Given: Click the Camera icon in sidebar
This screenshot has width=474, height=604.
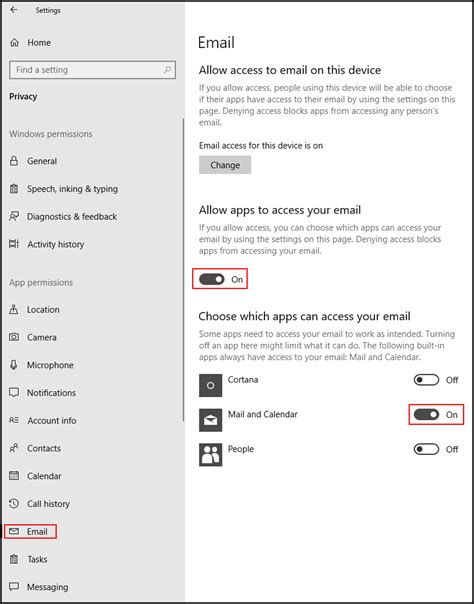Looking at the screenshot, I should 14,337.
